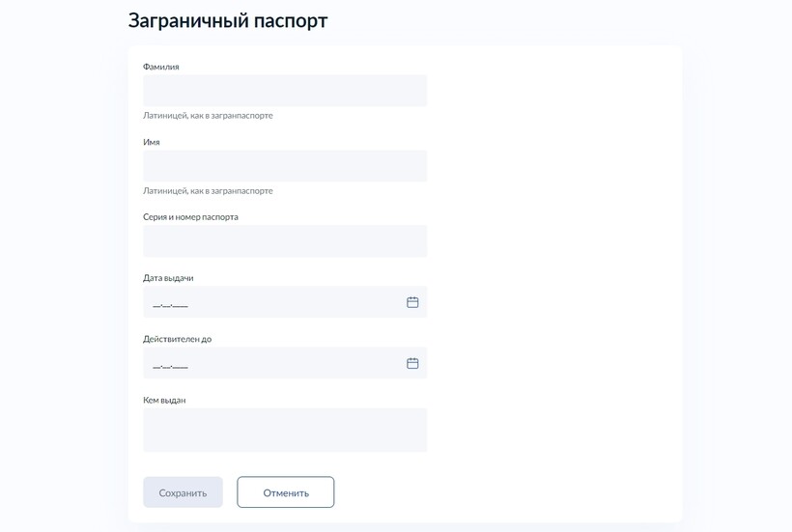Click the Имя label

click(152, 142)
